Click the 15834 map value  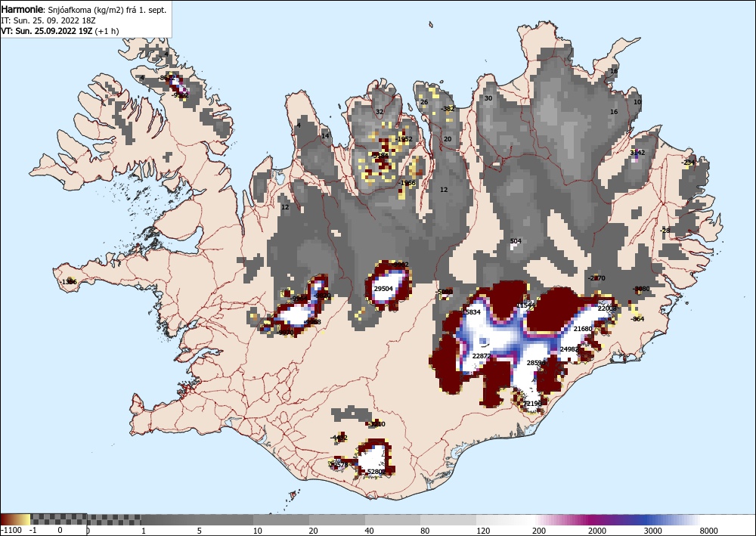(471, 312)
